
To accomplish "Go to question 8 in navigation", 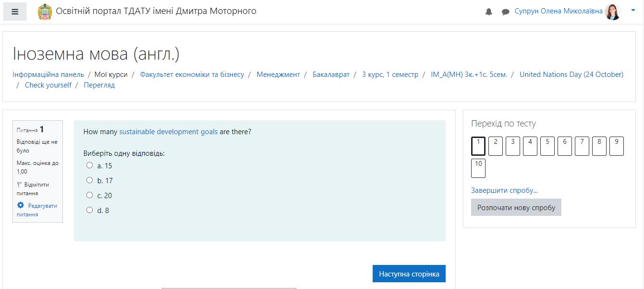I will click(x=599, y=146).
